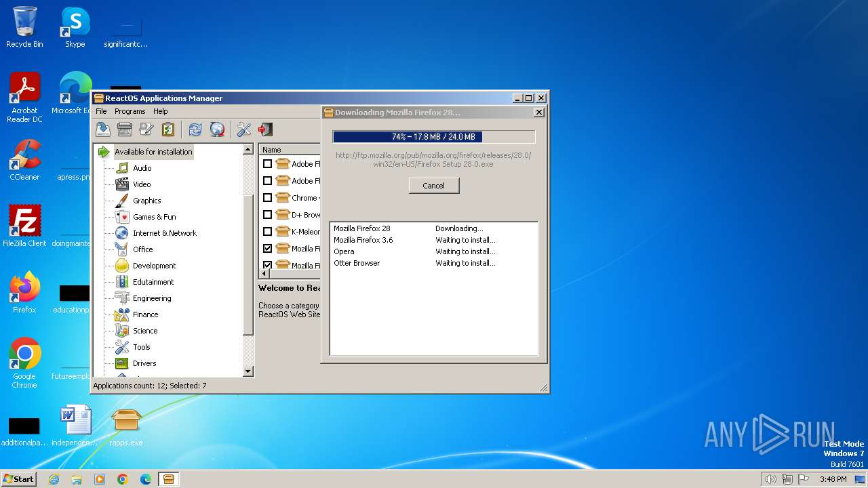The image size is (868, 488).
Task: Select the Google Chrome desktop shortcut
Action: tap(24, 363)
